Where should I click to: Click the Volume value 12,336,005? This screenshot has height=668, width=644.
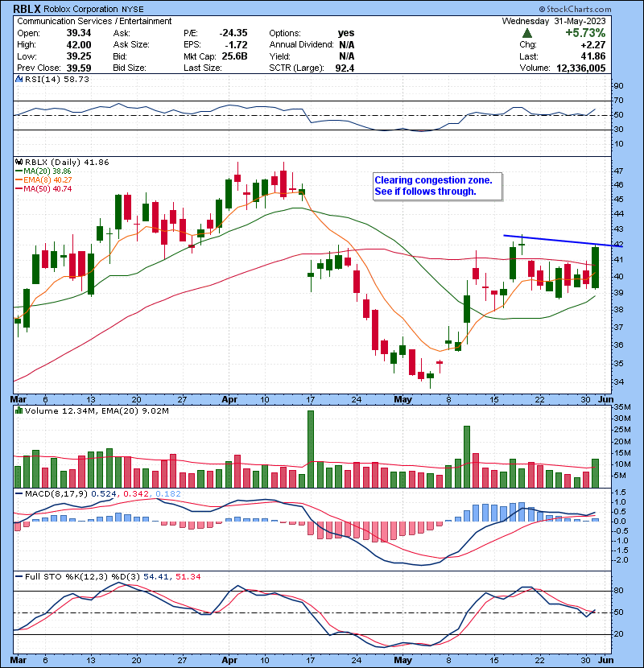[x=581, y=68]
